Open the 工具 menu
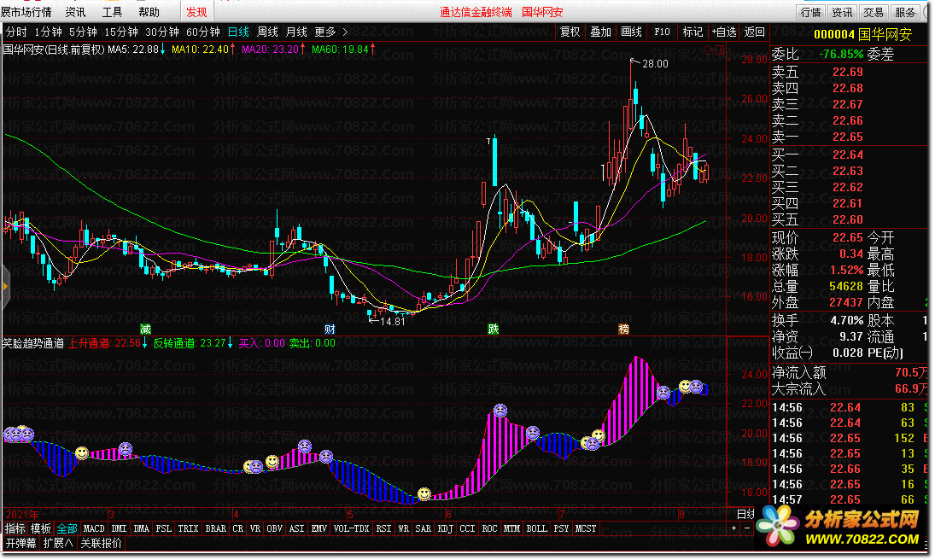Screen dimensions: 935x560 click(x=112, y=12)
